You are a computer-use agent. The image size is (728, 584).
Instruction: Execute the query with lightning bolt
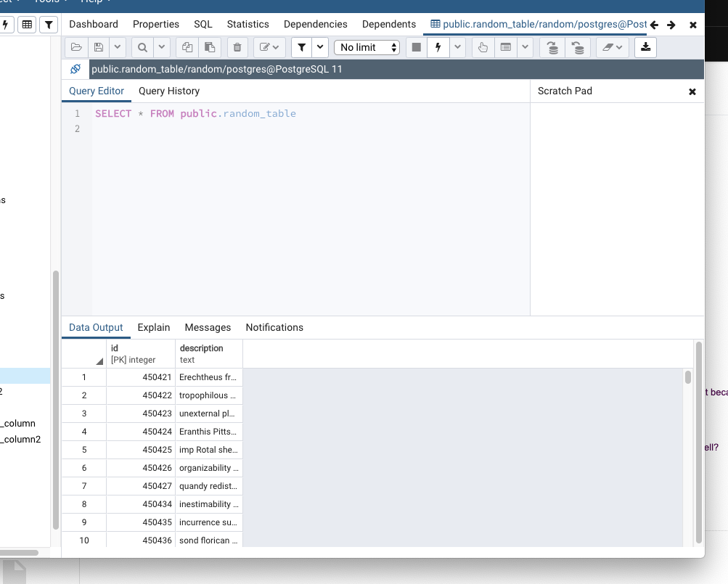[x=438, y=47]
